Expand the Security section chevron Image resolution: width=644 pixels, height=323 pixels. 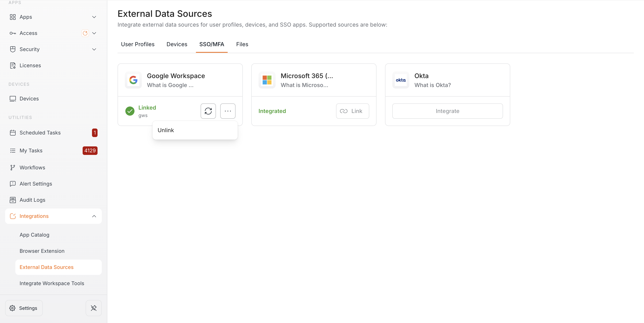(x=94, y=49)
